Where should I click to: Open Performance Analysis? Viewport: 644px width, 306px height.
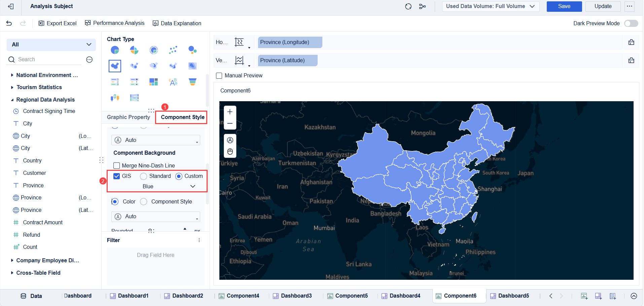tap(115, 23)
